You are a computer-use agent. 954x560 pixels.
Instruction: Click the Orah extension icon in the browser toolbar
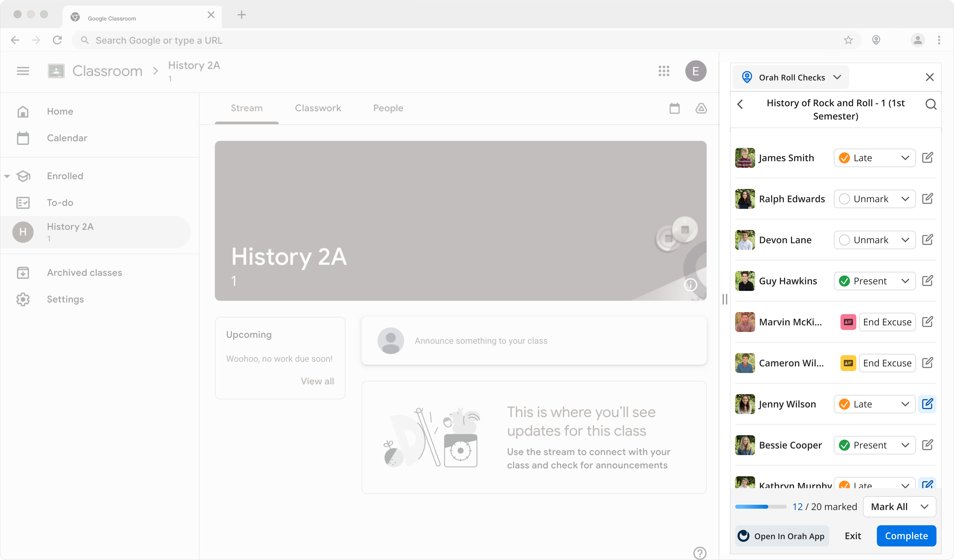point(876,40)
